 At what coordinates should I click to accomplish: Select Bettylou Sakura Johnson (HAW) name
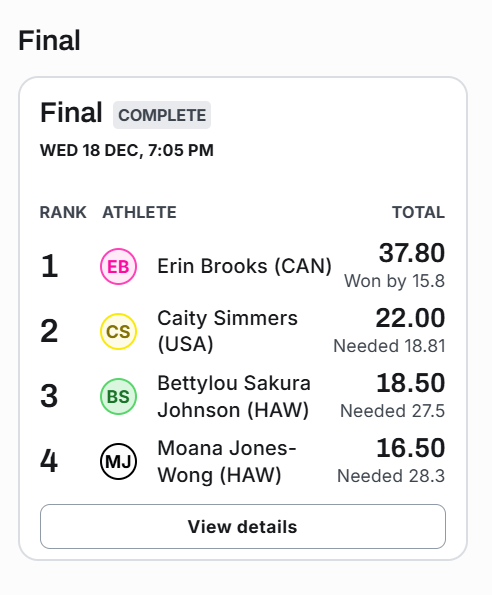click(x=234, y=396)
